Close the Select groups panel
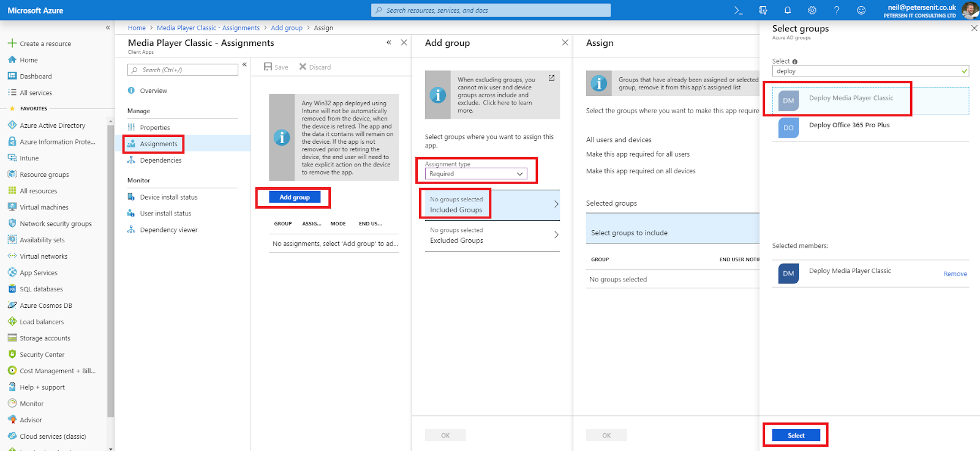Image resolution: width=980 pixels, height=451 pixels. [974, 28]
